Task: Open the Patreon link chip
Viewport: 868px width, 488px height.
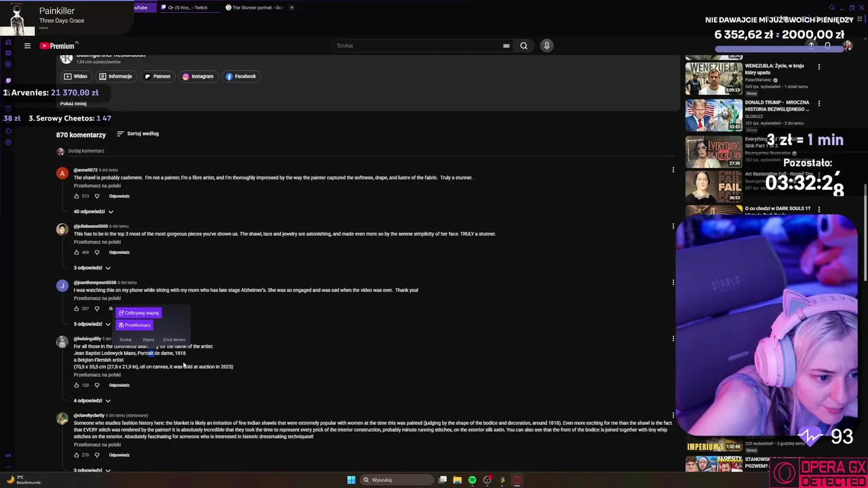Action: [157, 77]
